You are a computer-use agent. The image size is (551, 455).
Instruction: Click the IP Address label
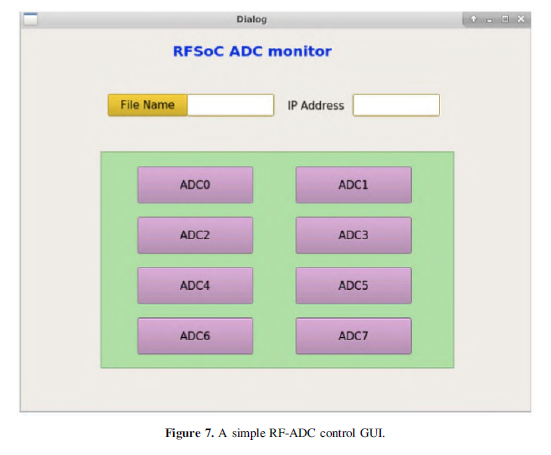pyautogui.click(x=316, y=105)
